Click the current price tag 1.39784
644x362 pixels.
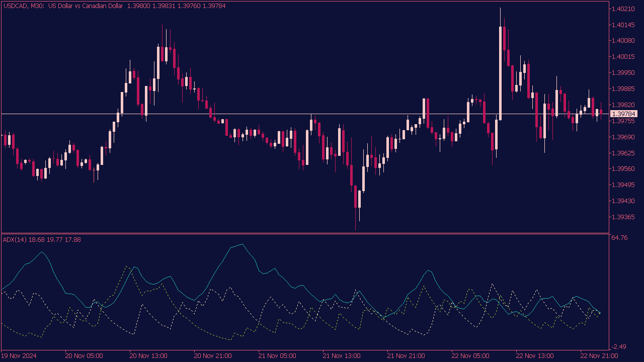coord(623,114)
